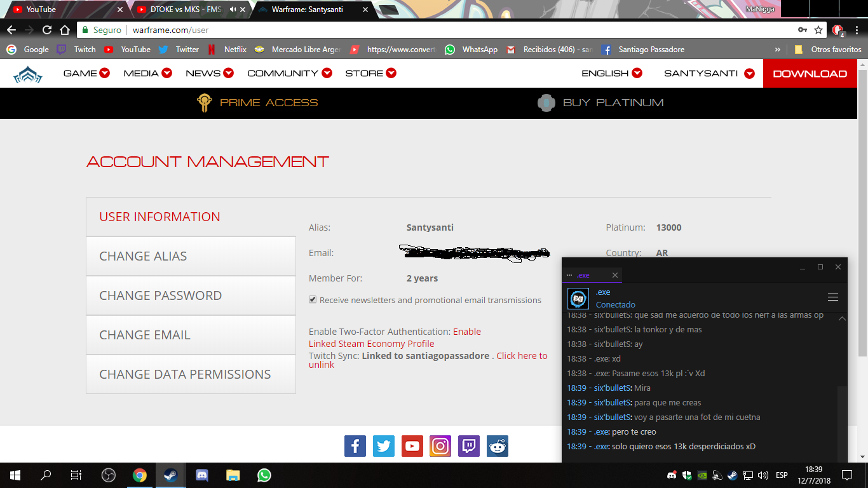Select CHANGE EMAIL sidebar item
This screenshot has height=488, width=868.
[191, 335]
